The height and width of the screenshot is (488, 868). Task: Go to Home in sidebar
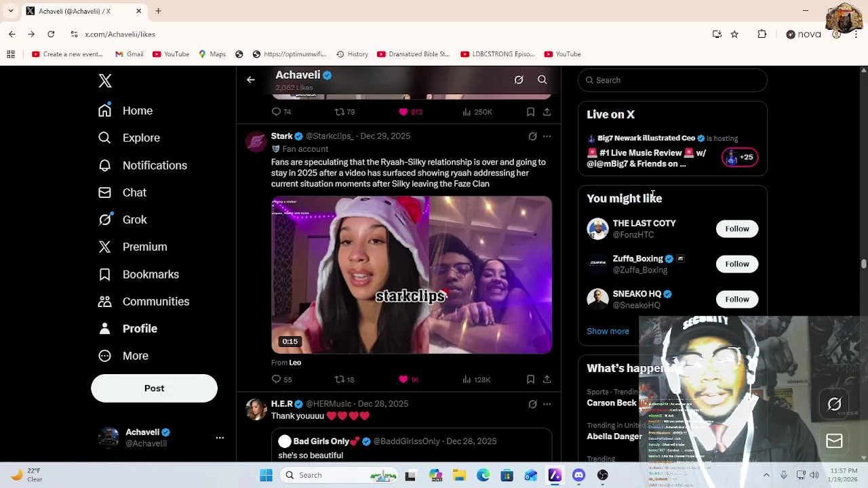125,110
